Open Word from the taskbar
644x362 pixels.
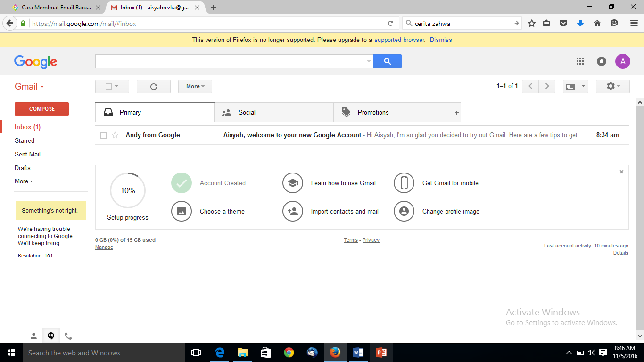click(358, 353)
